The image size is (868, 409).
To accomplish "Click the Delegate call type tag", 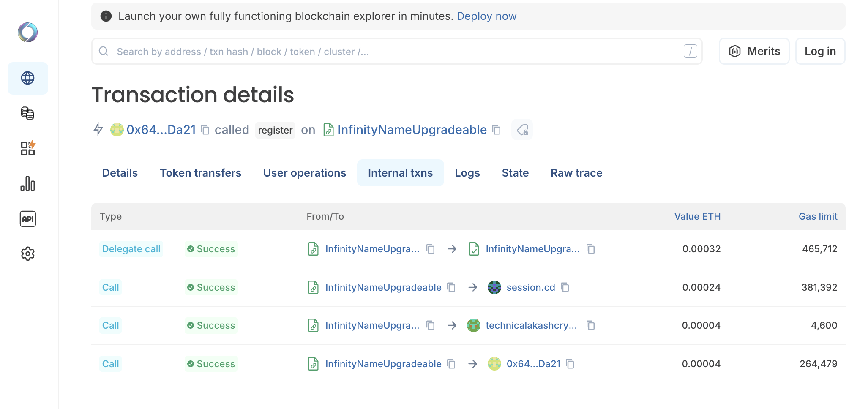I will click(x=131, y=249).
